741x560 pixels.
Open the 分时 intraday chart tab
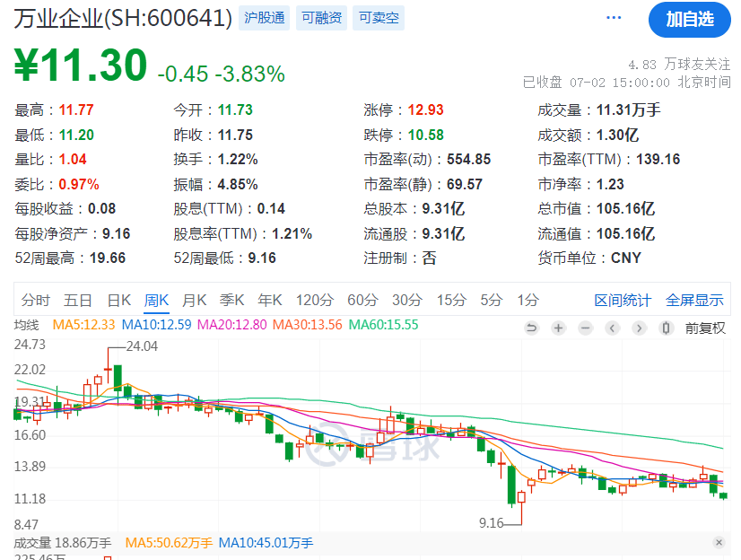coord(35,300)
